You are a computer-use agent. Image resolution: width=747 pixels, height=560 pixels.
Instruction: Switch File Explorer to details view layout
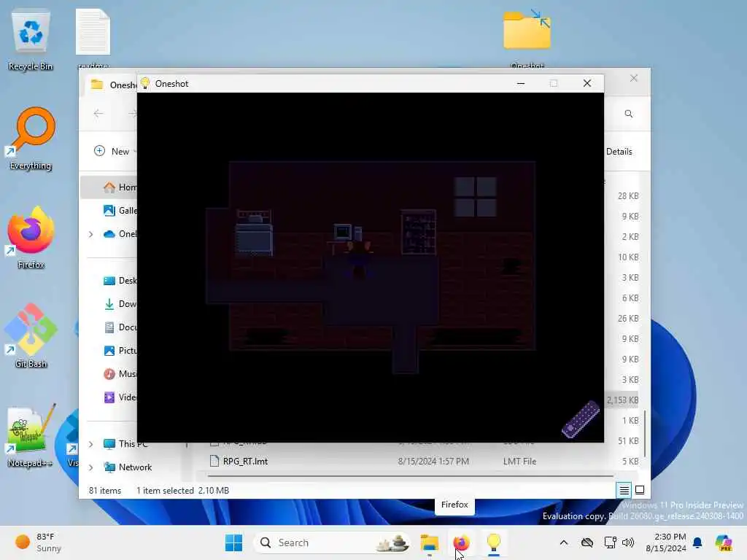(x=624, y=490)
